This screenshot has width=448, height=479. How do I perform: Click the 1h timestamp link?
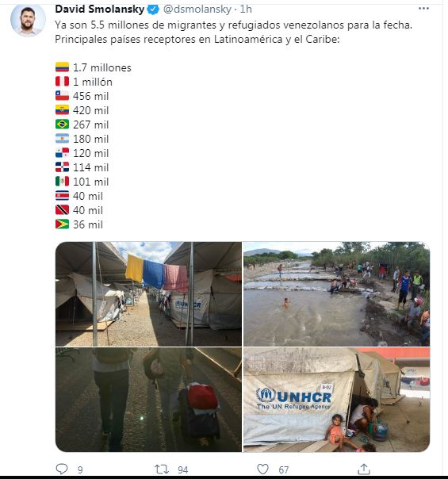[246, 10]
